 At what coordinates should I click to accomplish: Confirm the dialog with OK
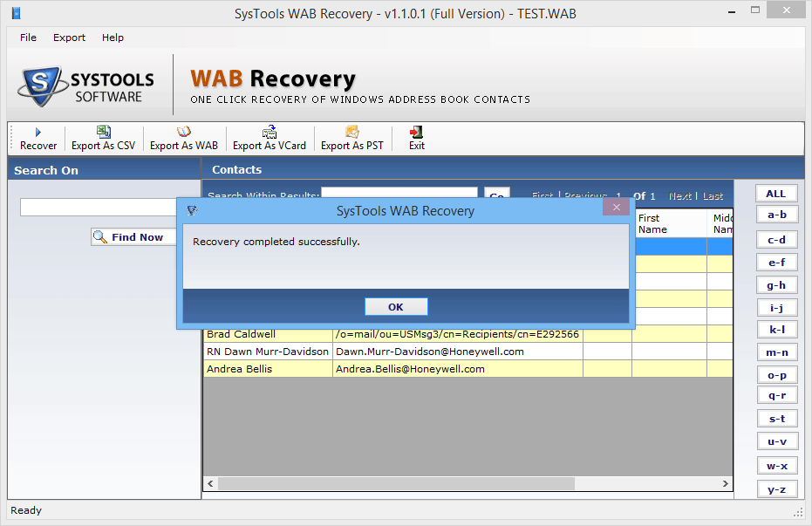(396, 306)
